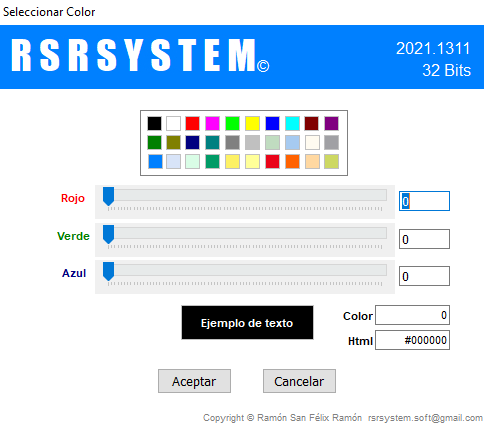Click the Azul label

point(74,273)
